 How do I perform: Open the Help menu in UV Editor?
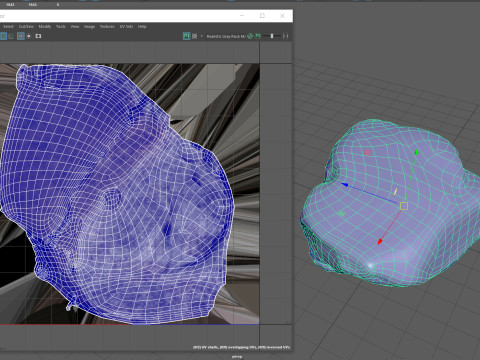pos(142,27)
